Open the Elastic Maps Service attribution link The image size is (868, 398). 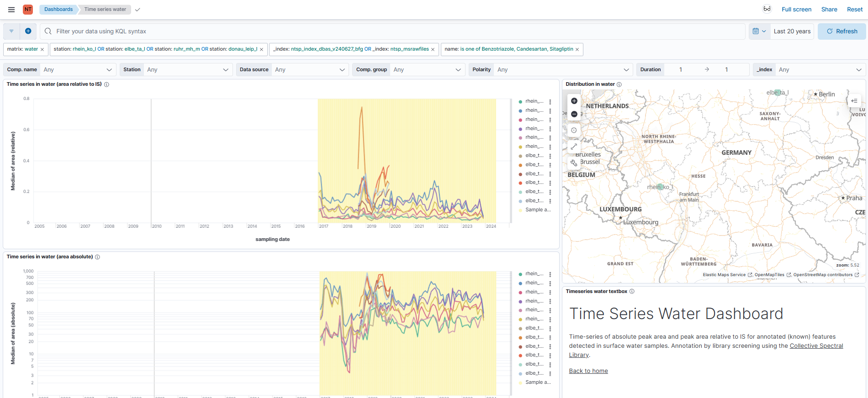tap(727, 275)
